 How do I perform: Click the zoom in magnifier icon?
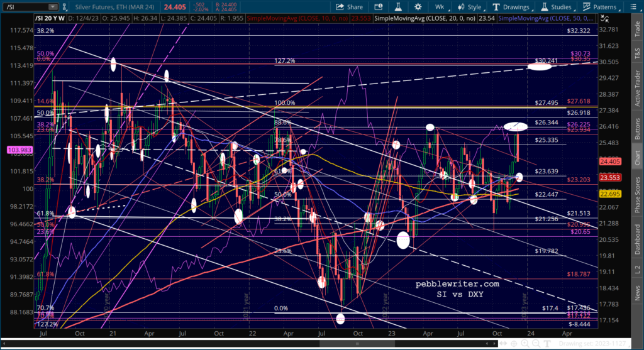pyautogui.click(x=525, y=344)
